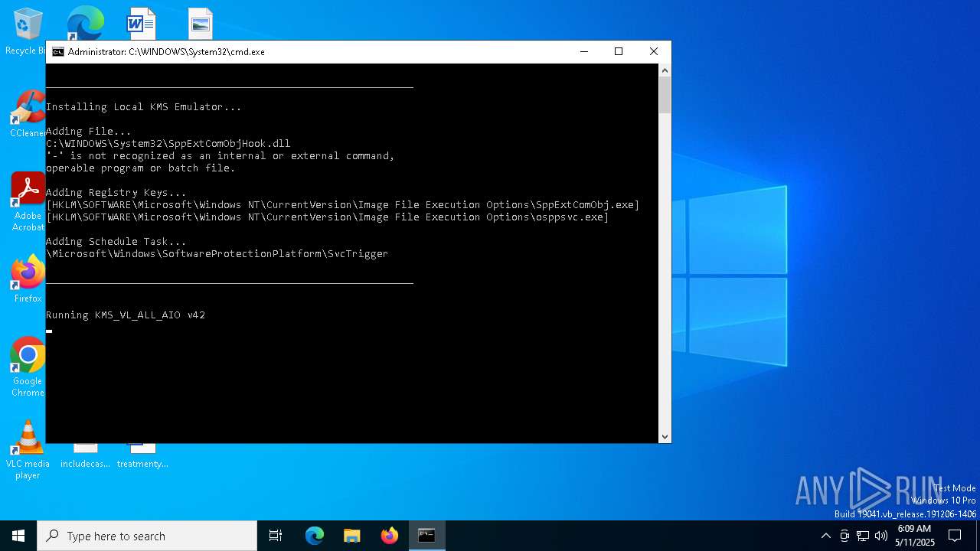This screenshot has width=980, height=551.
Task: Open Firefox from the taskbar
Action: 390,536
